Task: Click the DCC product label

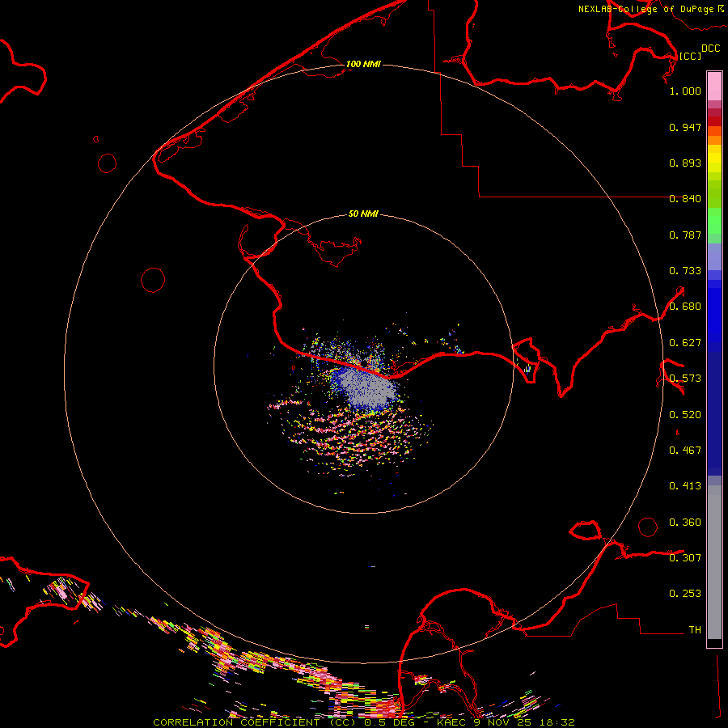Action: [710, 49]
